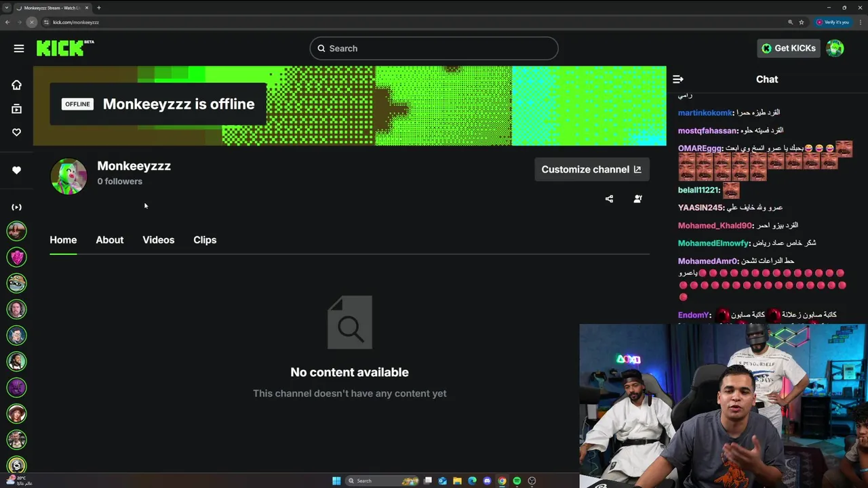Focus the Kick search field

tap(434, 48)
